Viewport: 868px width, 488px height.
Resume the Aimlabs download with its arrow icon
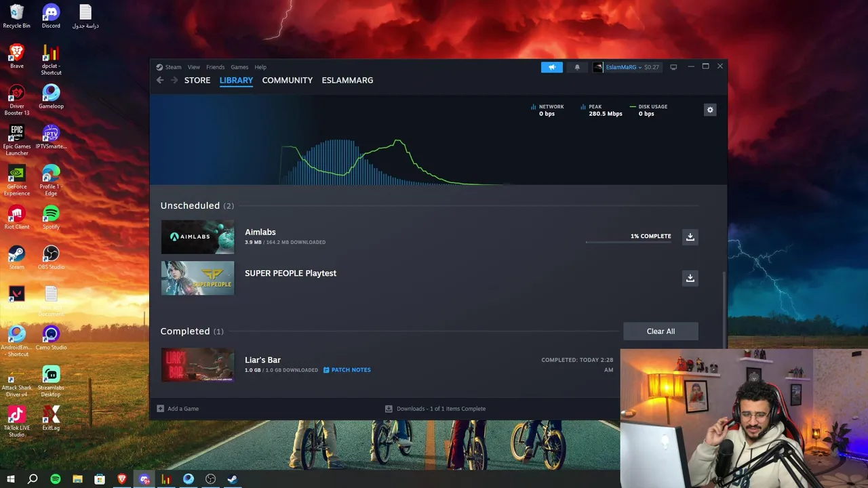[690, 237]
